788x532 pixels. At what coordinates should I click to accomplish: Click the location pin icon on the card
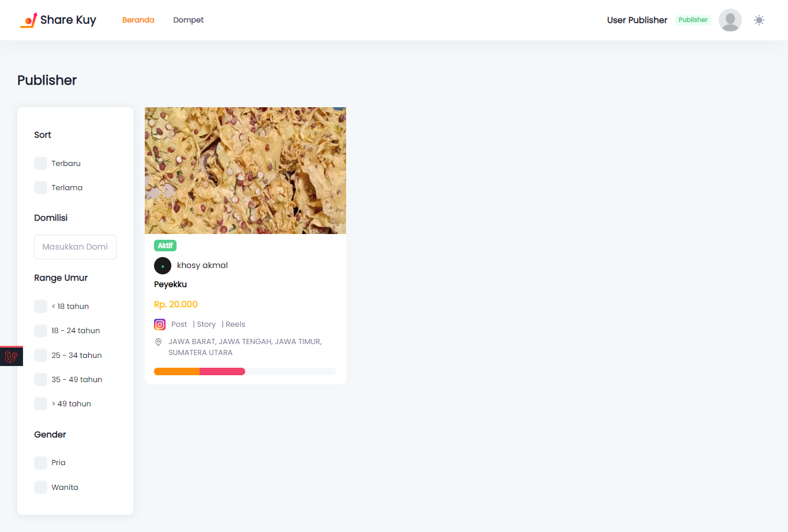click(158, 342)
